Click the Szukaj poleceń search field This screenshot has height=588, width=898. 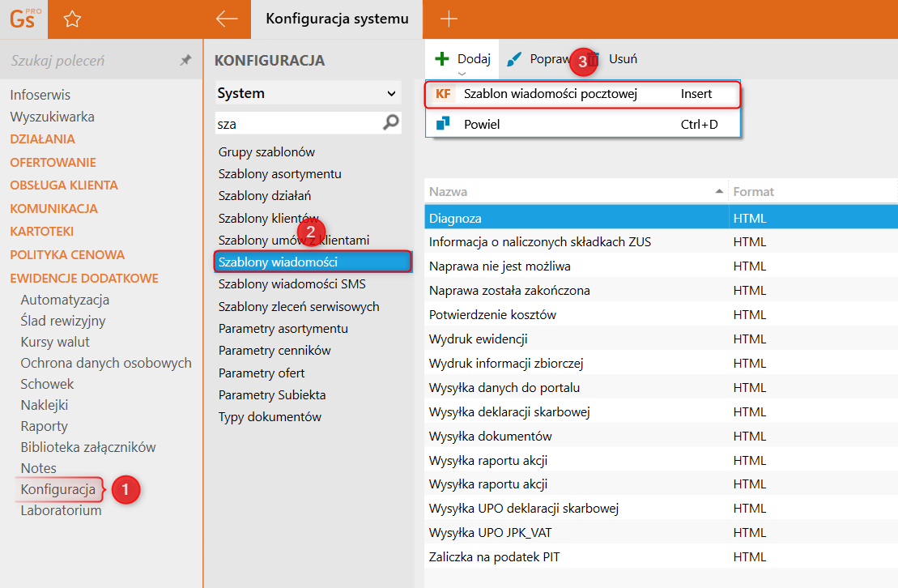[x=89, y=61]
